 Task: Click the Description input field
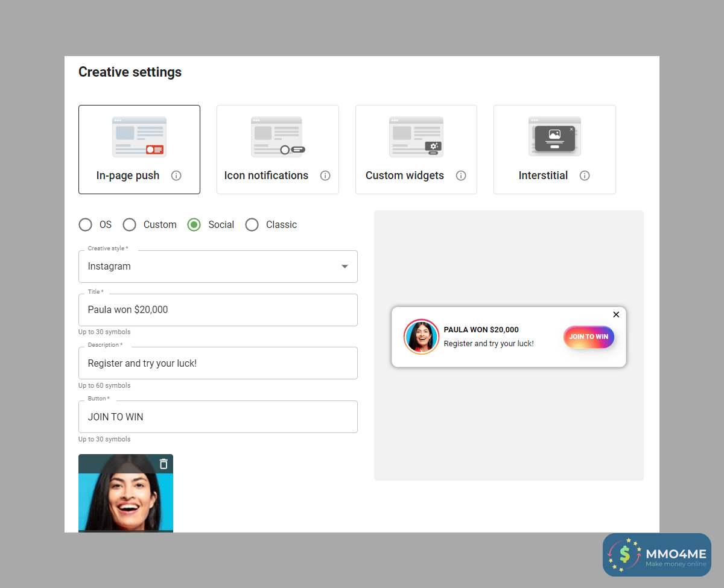(x=218, y=363)
